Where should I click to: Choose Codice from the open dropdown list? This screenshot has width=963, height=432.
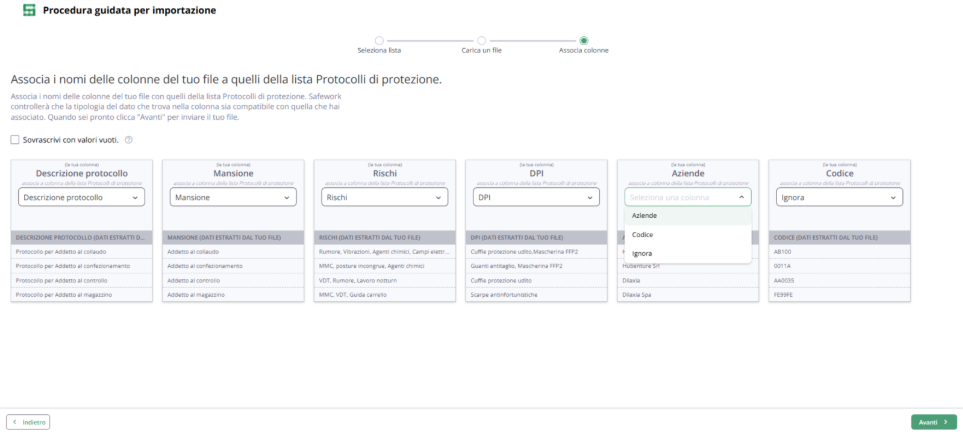tap(688, 235)
